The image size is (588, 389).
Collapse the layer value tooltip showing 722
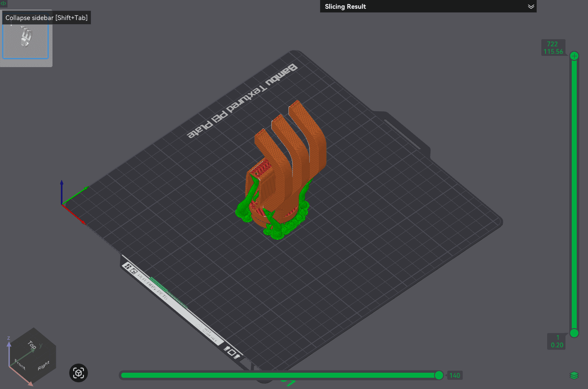tap(553, 44)
